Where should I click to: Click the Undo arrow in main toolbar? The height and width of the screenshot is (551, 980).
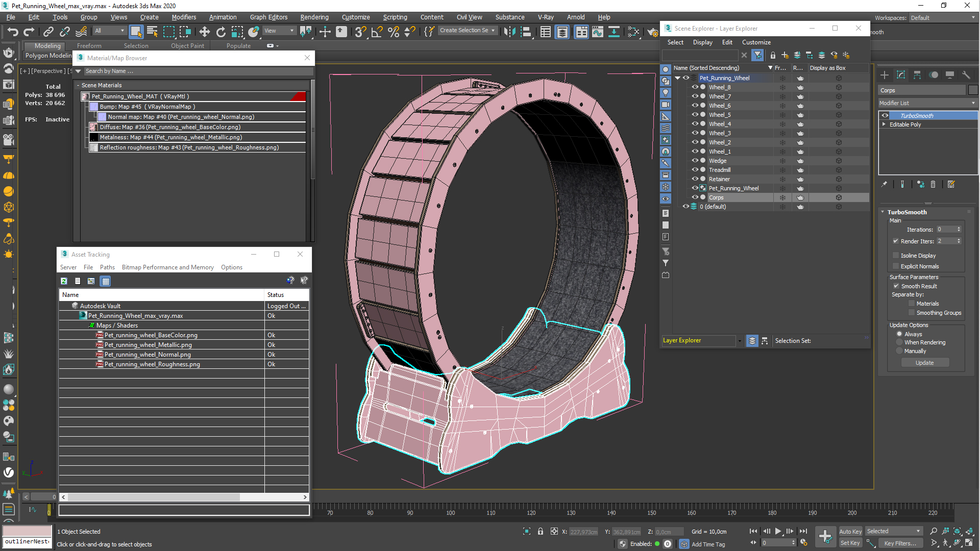[x=13, y=32]
